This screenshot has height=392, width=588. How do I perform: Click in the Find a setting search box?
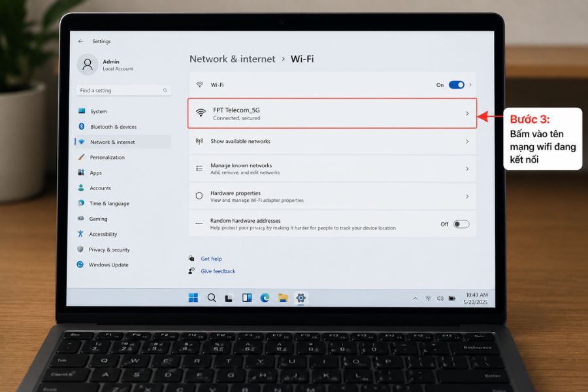click(x=123, y=90)
